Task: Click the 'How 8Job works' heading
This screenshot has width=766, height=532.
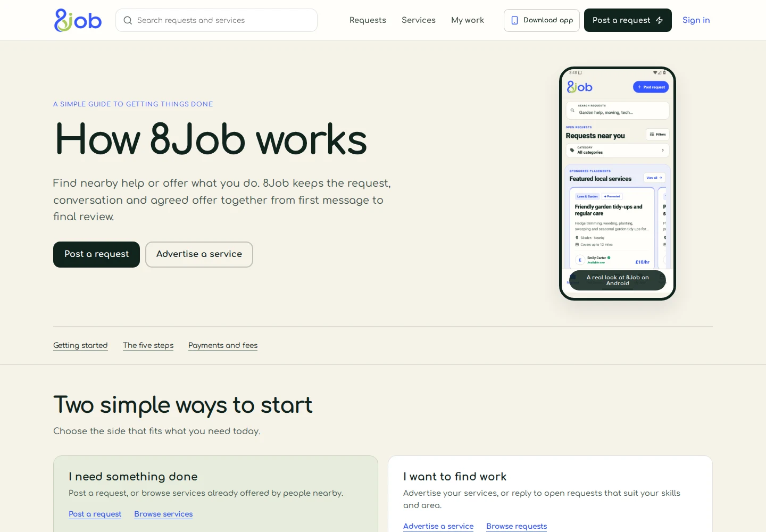Action: (x=211, y=139)
